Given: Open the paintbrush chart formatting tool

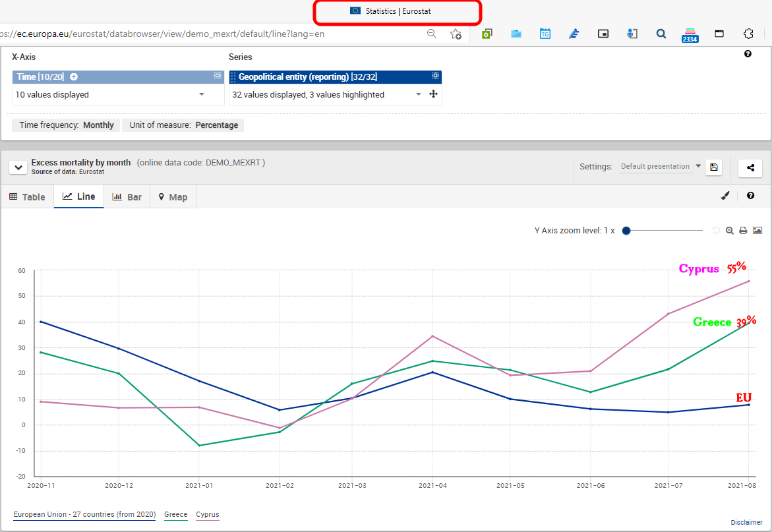Looking at the screenshot, I should point(725,195).
